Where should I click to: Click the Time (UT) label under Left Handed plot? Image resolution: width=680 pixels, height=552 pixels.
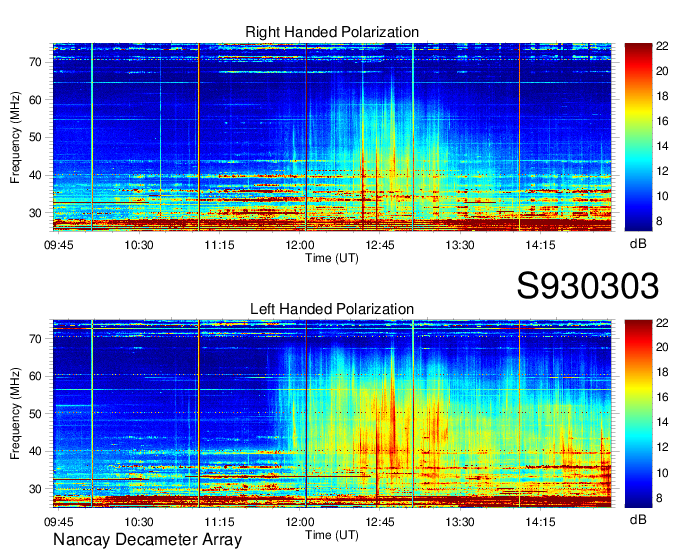click(x=332, y=535)
